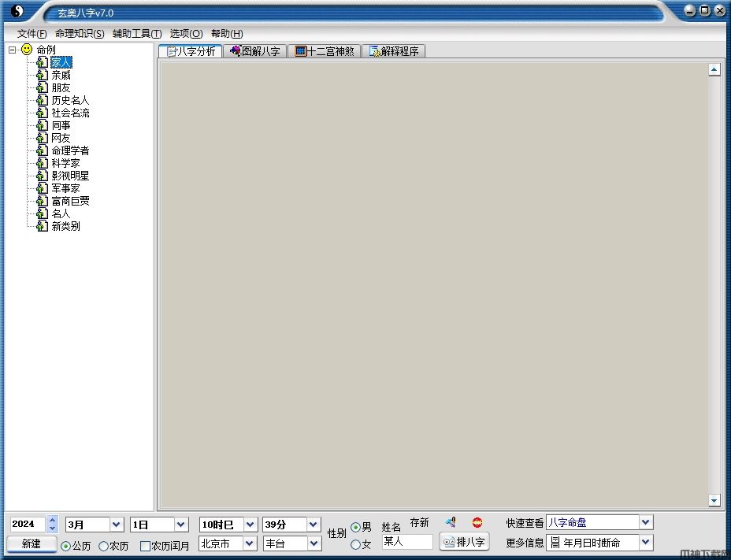
Task: Click the 存新 label
Action: (x=419, y=522)
